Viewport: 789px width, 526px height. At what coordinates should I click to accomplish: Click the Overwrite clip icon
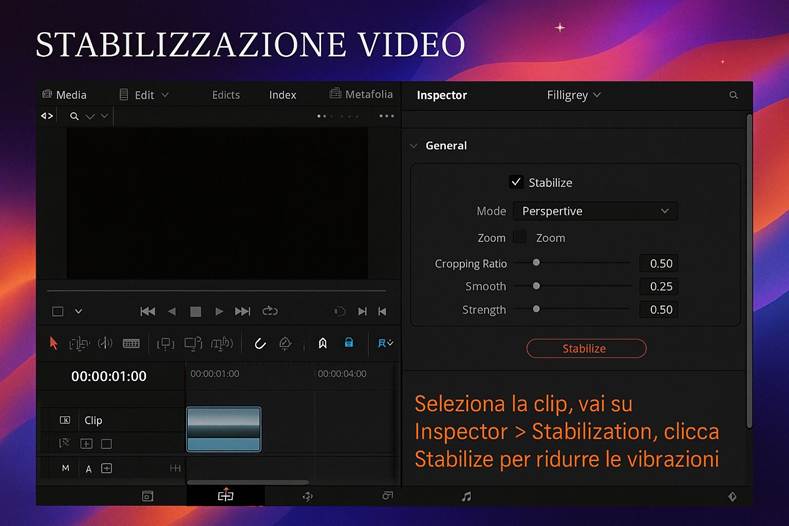coord(193,344)
